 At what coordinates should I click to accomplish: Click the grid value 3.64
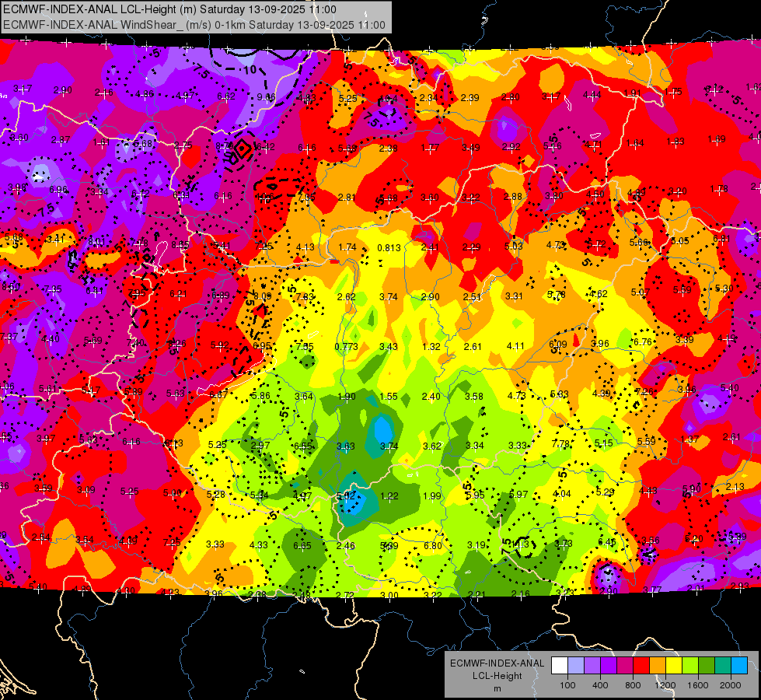pyautogui.click(x=304, y=397)
